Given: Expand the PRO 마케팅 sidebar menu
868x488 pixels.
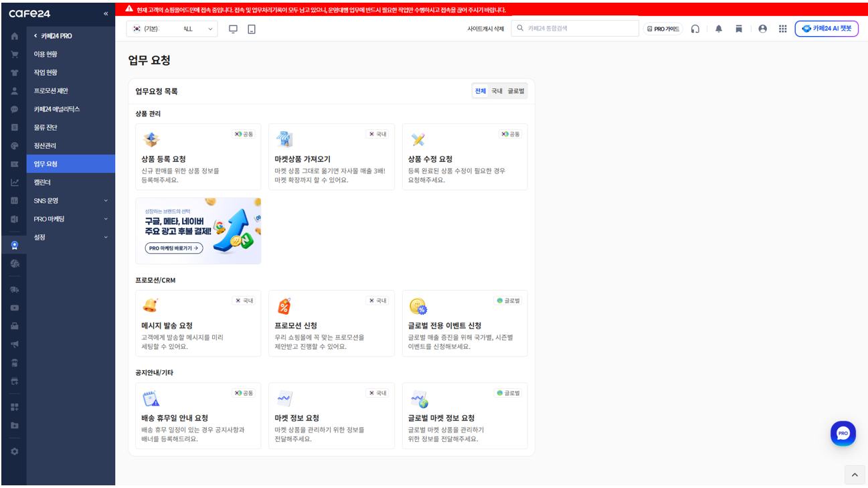Looking at the screenshot, I should [71, 219].
